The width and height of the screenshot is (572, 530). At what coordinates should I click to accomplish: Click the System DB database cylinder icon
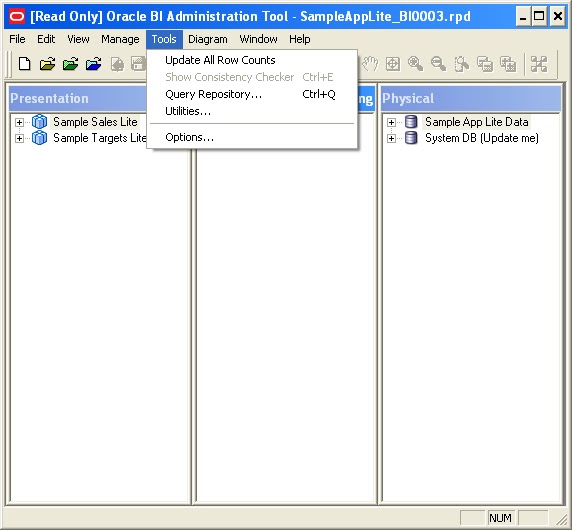pyautogui.click(x=411, y=138)
